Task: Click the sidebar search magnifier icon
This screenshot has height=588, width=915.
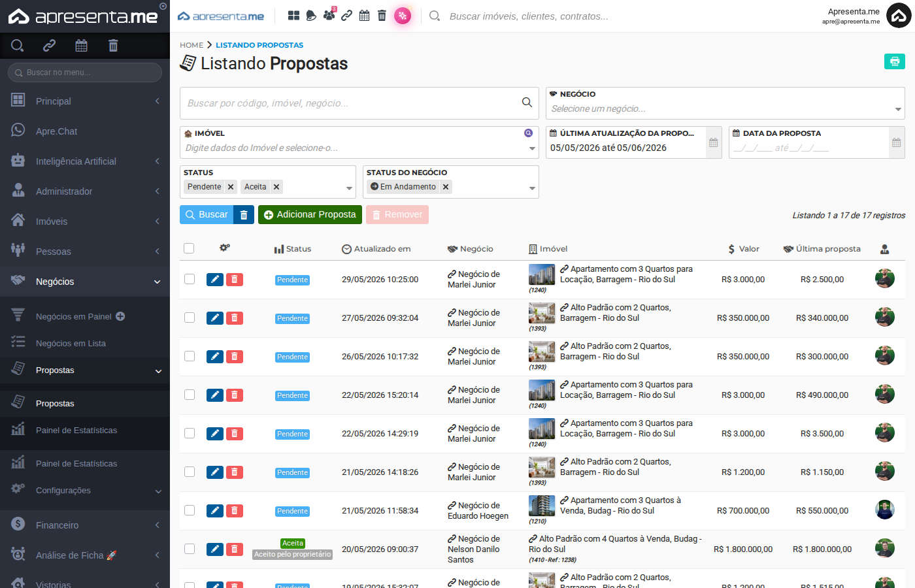Action: click(x=18, y=46)
